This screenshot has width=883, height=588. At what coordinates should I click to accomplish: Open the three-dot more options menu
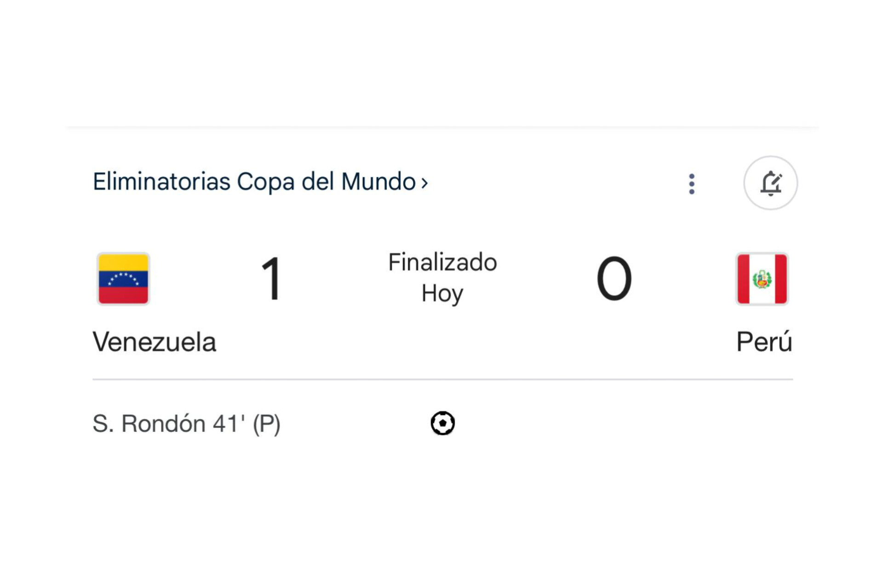point(692,184)
